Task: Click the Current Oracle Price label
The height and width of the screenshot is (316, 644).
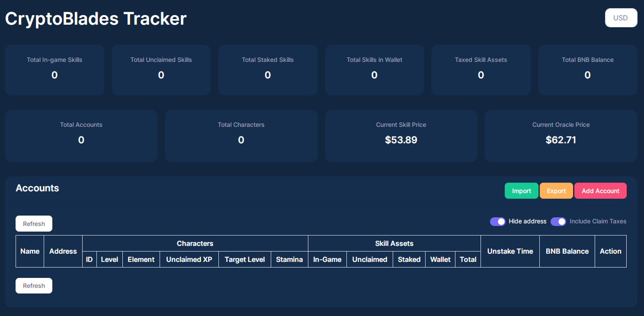Action: click(x=561, y=125)
